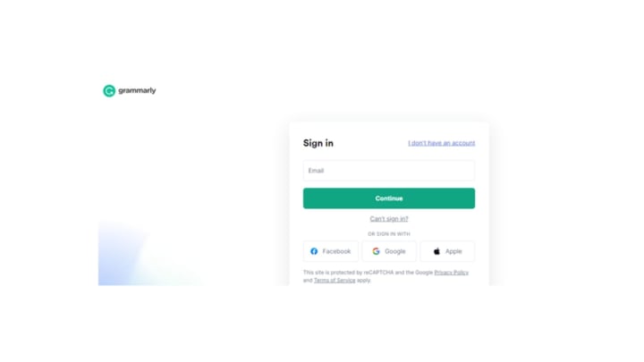The image size is (644, 362).
Task: Click the green Continue button
Action: pos(389,198)
